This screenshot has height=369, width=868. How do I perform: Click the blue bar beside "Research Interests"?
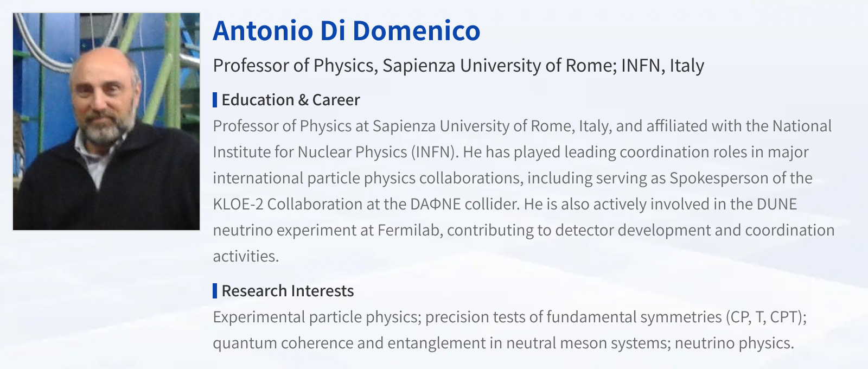pyautogui.click(x=215, y=291)
